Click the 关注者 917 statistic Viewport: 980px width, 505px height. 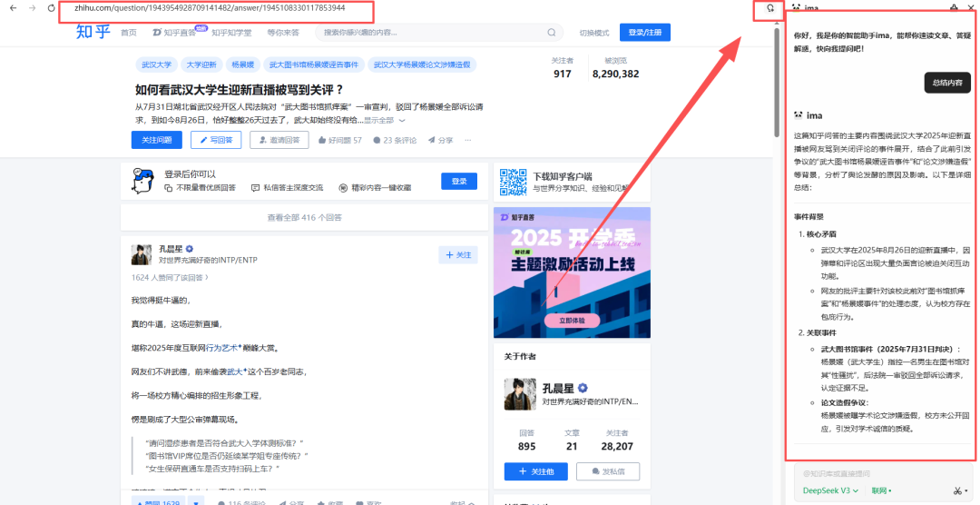click(563, 68)
